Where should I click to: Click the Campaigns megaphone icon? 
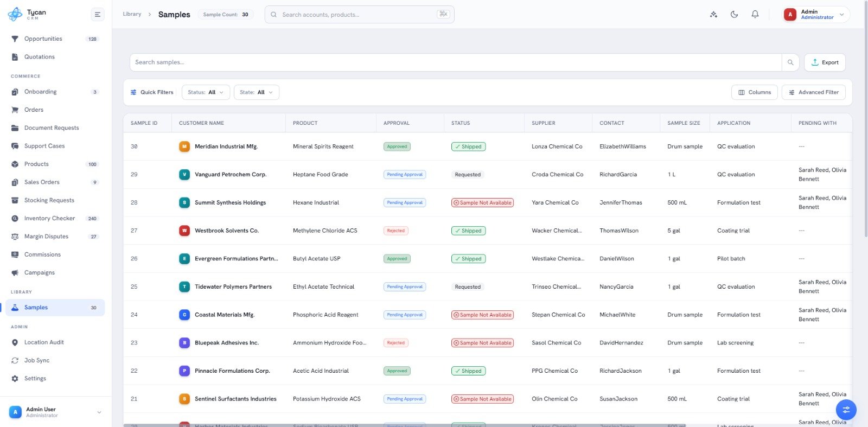tap(15, 273)
